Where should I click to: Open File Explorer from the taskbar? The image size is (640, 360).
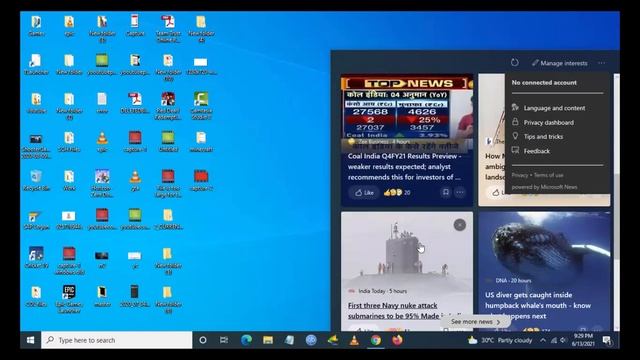coord(268,340)
